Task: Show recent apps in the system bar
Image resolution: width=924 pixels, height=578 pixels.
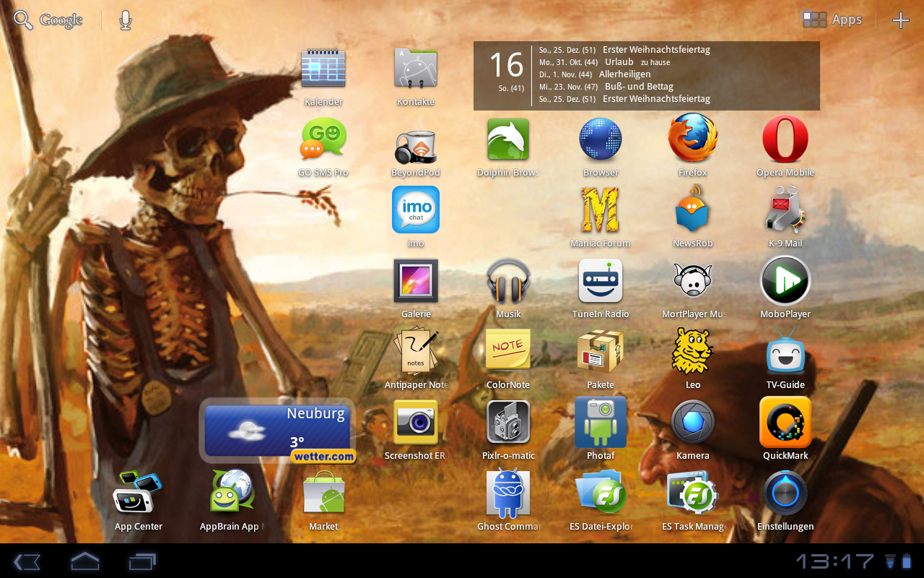Action: [x=142, y=561]
